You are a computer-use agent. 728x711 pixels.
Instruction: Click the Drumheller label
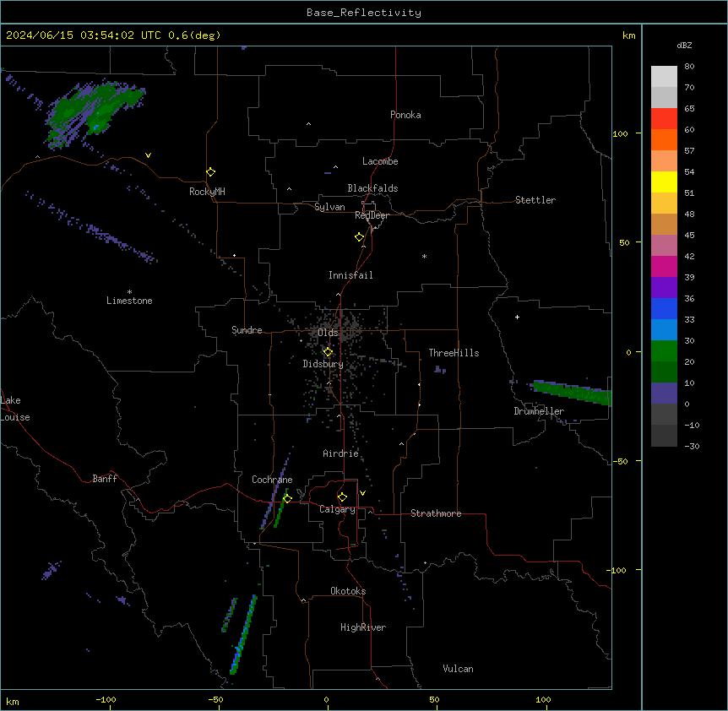pos(539,411)
